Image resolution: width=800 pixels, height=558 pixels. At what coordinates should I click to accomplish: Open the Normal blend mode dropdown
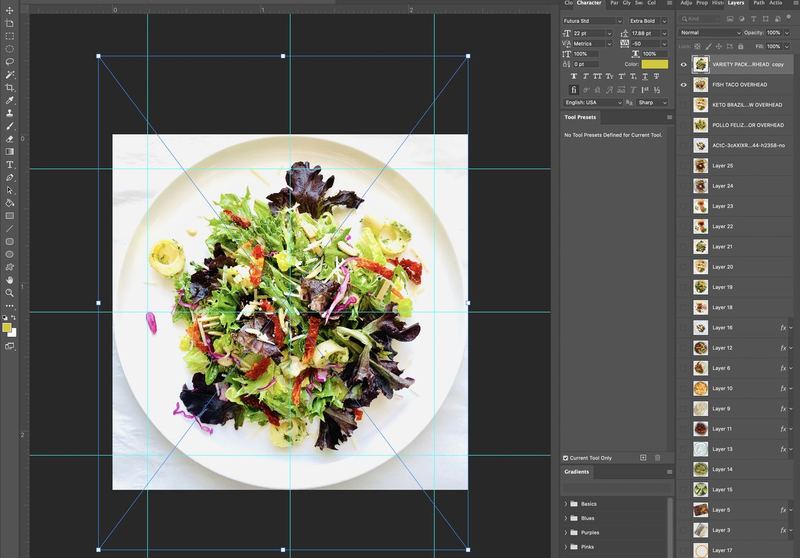(710, 33)
